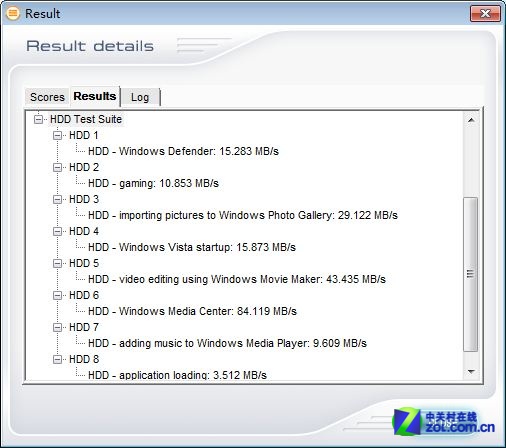Select the application loading 3.512 MB/s row
506x448 pixels.
tap(177, 375)
